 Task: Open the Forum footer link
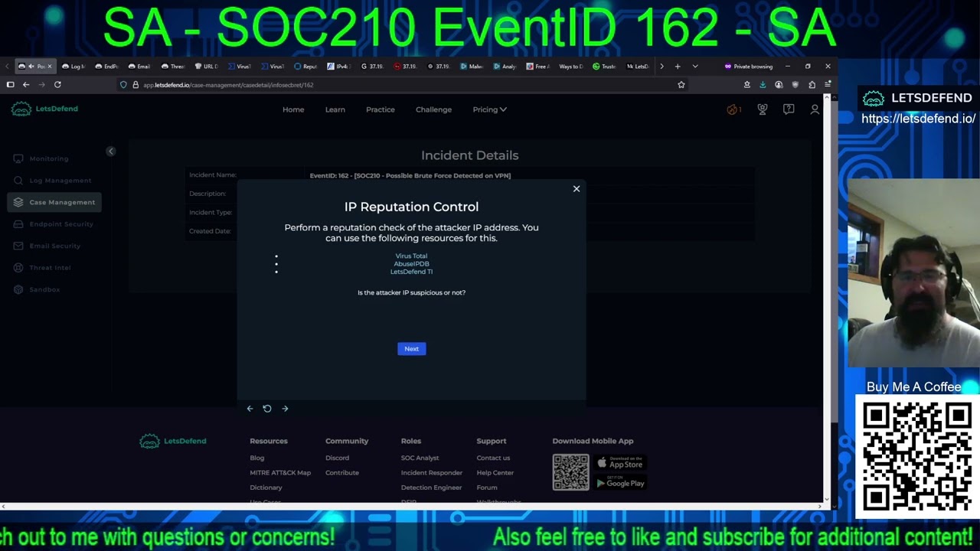pos(487,487)
